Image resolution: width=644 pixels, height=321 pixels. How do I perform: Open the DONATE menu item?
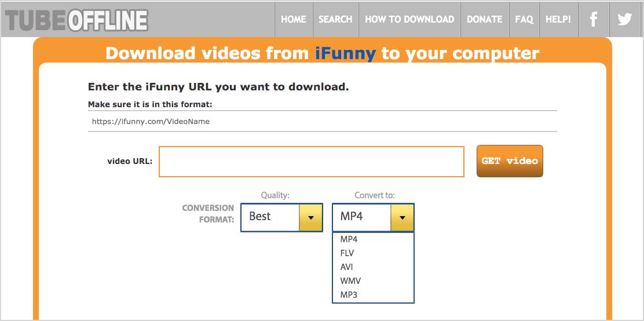click(x=485, y=19)
